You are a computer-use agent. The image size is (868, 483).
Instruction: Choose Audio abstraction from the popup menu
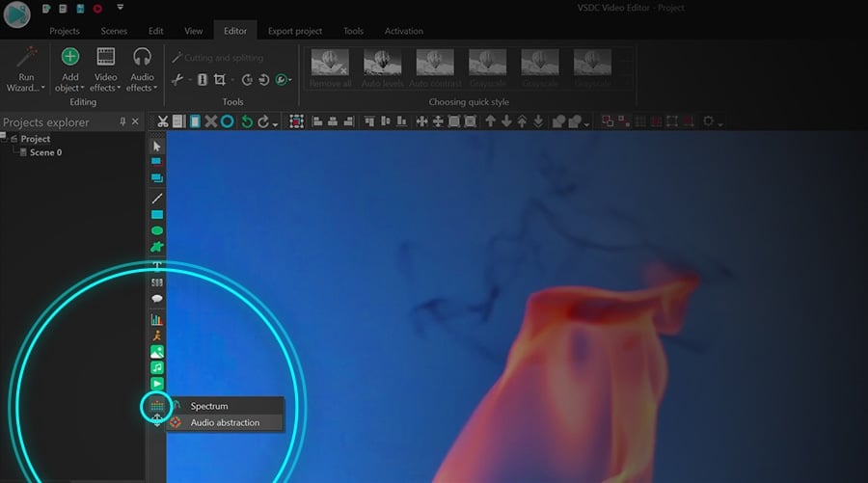[226, 422]
